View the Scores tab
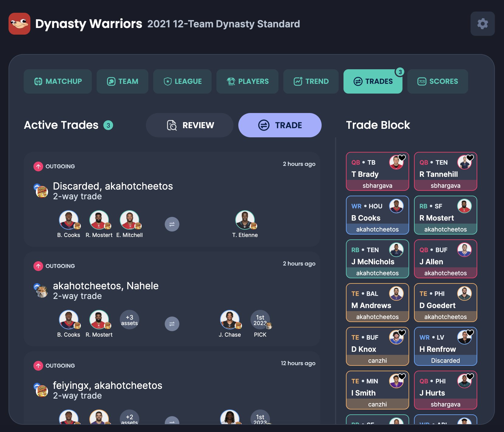The height and width of the screenshot is (432, 504). point(438,81)
